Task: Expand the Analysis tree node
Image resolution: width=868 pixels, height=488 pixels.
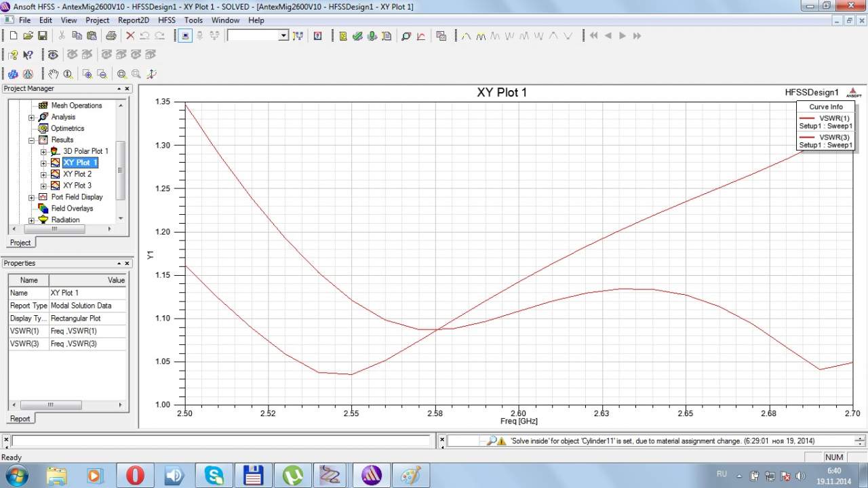Action: point(31,117)
